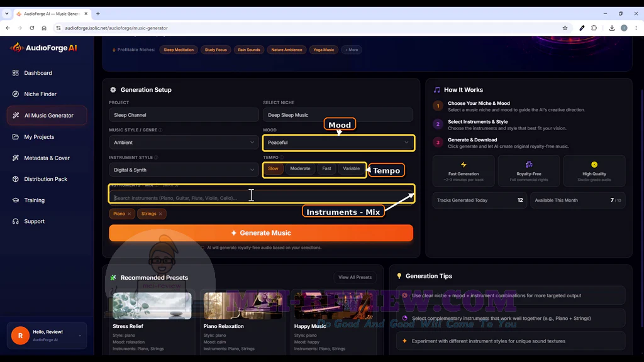This screenshot has width=644, height=362.
Task: Click the Tempo info icon
Action: point(282,158)
